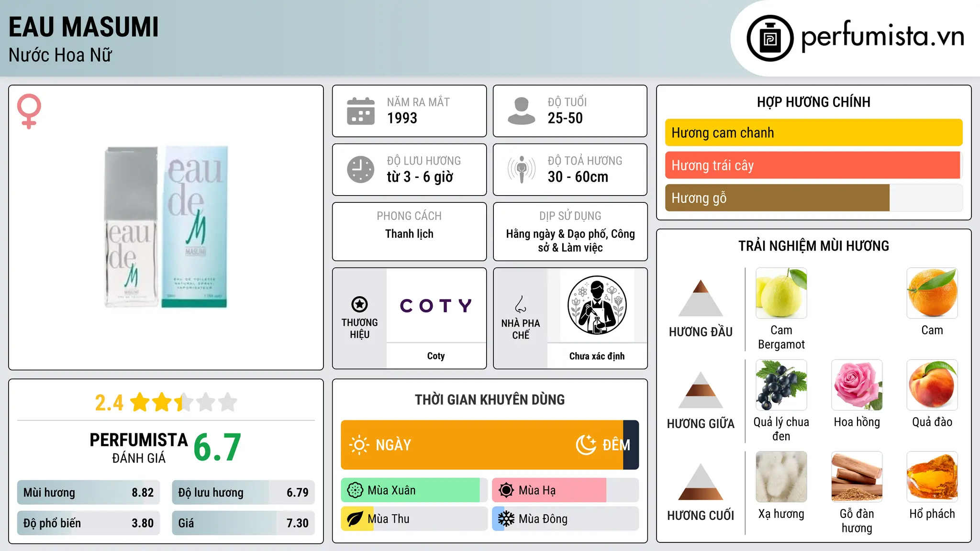Click the moon icon next to Đêm
The image size is (980, 551).
coord(586,445)
